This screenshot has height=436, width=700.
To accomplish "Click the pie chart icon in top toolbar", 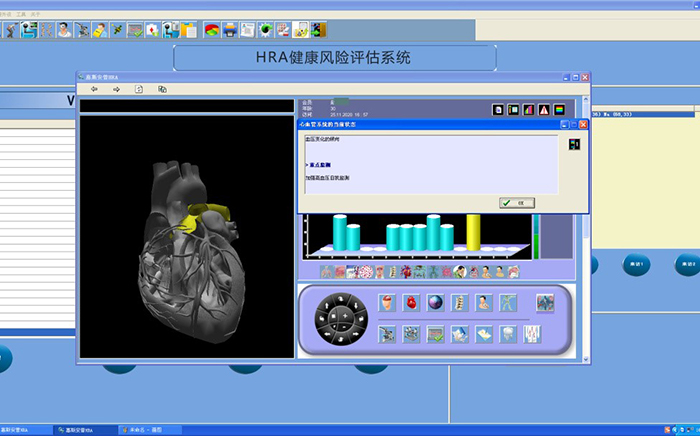I will (211, 30).
